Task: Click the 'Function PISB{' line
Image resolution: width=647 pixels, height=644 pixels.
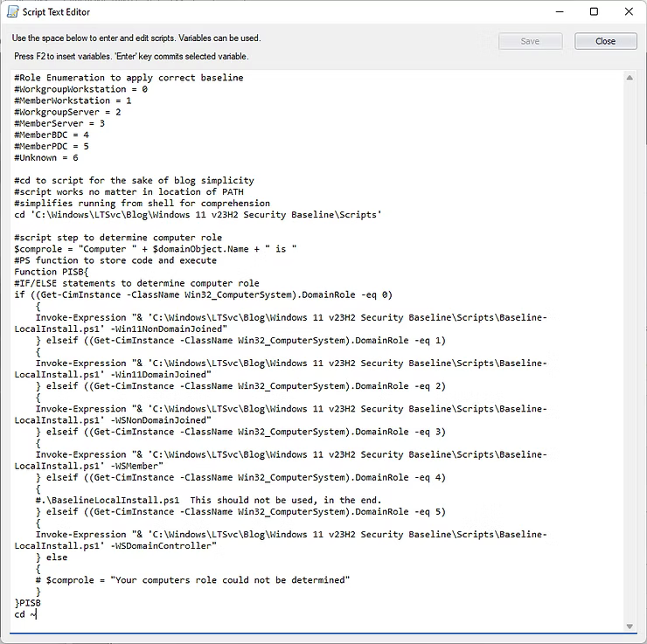Action: (52, 272)
